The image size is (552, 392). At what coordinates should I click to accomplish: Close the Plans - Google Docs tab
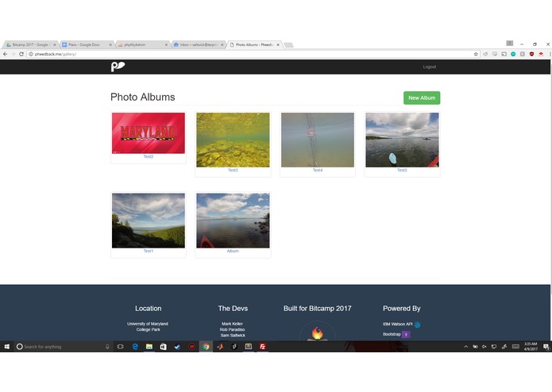[110, 44]
